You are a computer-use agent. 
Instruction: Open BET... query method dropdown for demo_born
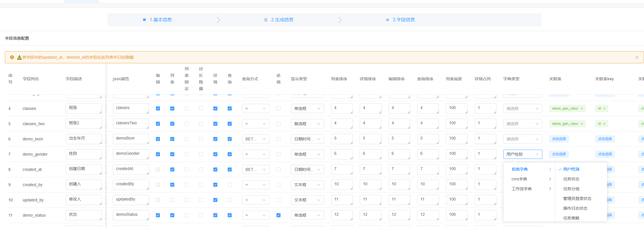tap(256, 139)
